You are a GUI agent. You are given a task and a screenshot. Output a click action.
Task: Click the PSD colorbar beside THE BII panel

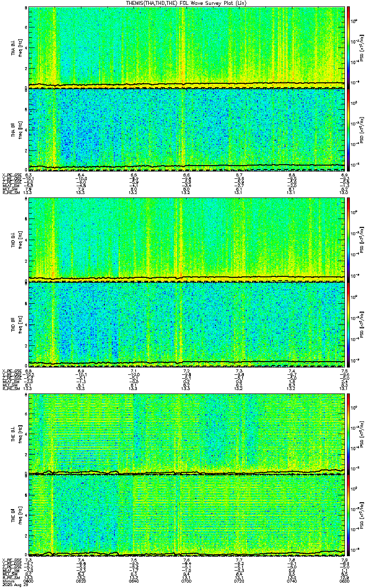348,516
